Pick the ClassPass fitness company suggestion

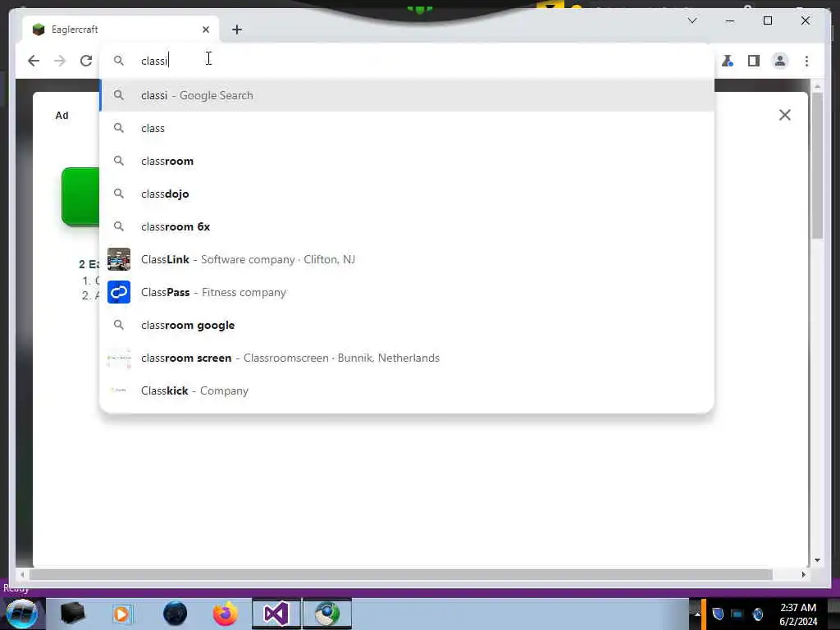[x=407, y=292]
